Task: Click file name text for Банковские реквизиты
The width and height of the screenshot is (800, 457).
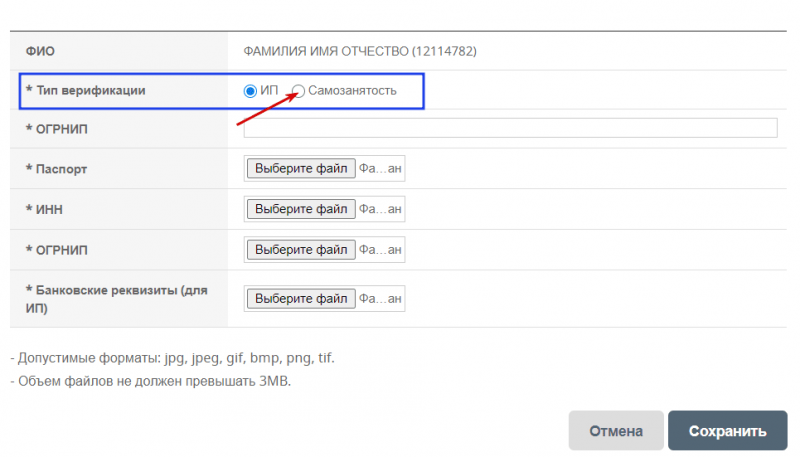Action: click(x=380, y=298)
